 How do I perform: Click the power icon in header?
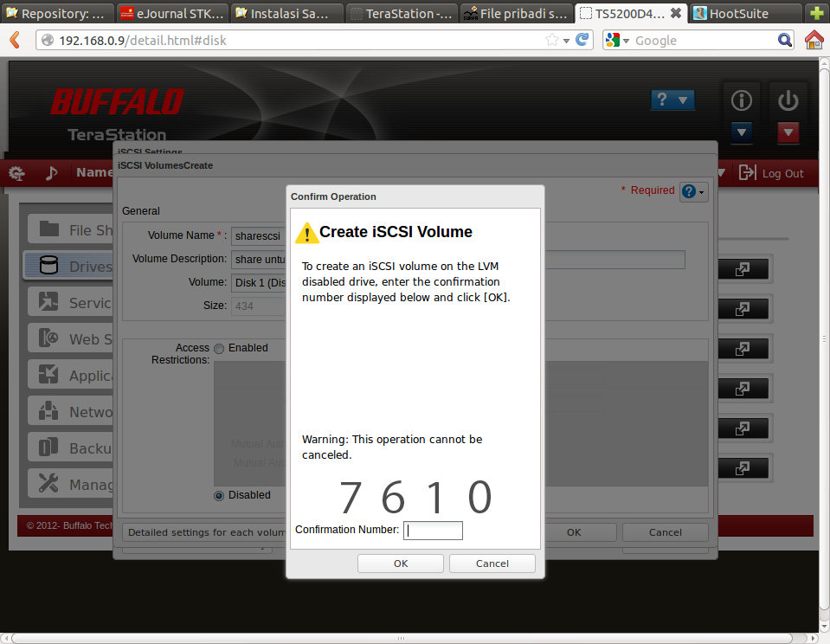click(788, 101)
